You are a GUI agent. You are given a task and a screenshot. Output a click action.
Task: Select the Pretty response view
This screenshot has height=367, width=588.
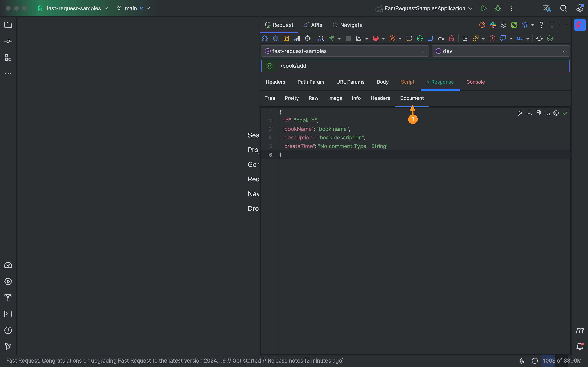click(292, 98)
